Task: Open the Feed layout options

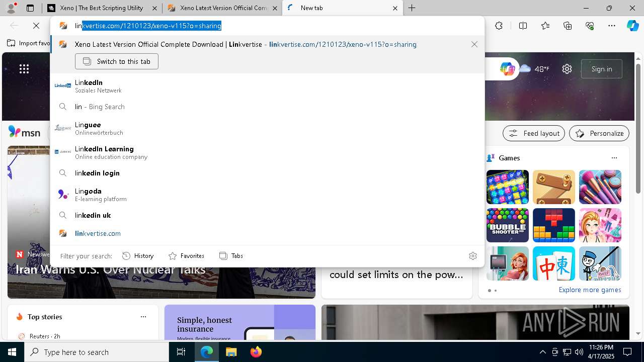Action: [534, 133]
